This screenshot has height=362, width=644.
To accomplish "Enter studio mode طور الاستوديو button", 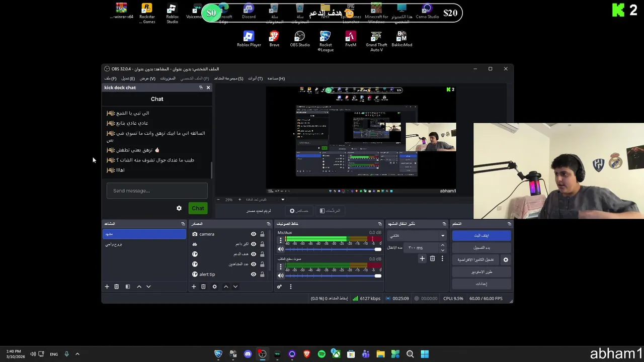I will (481, 272).
